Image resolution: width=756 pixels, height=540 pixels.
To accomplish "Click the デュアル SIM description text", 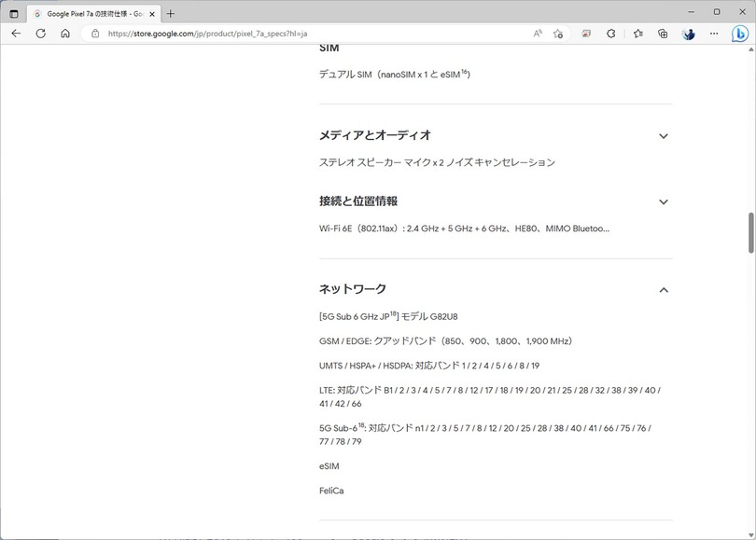I will [x=395, y=75].
